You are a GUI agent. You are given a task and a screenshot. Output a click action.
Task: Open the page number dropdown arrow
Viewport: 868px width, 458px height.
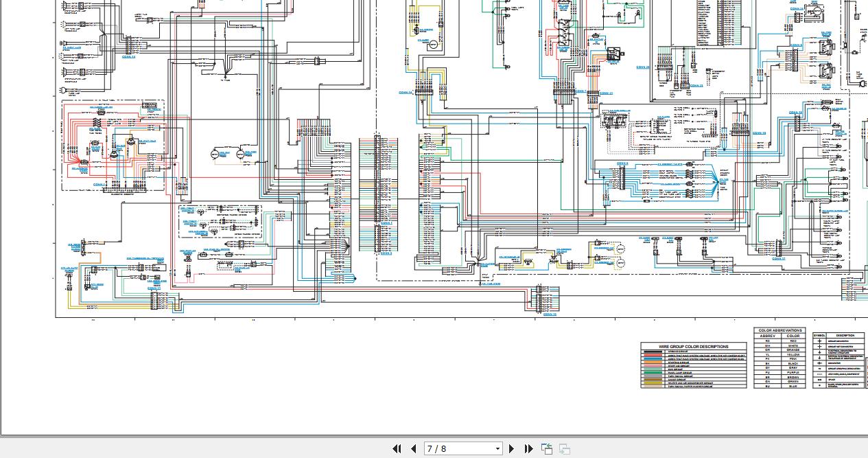tap(497, 449)
